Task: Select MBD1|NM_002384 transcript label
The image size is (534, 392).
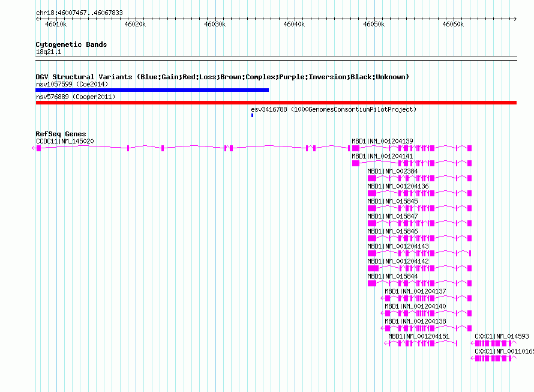Action: 392,171
